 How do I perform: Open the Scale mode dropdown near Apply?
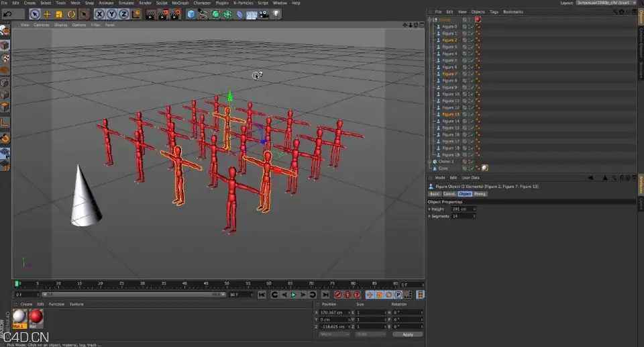371,335
